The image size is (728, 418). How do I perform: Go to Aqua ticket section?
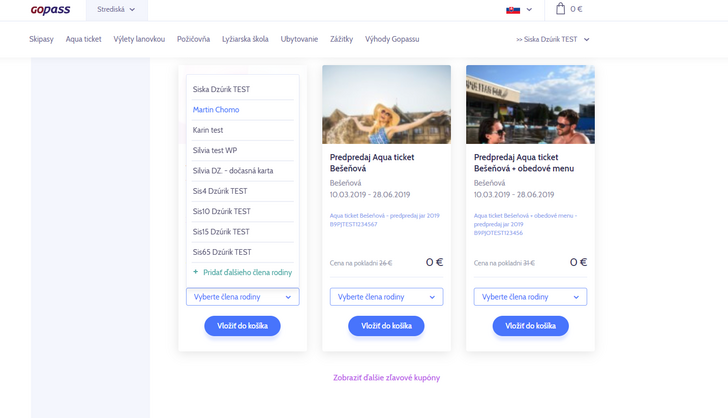(x=84, y=39)
